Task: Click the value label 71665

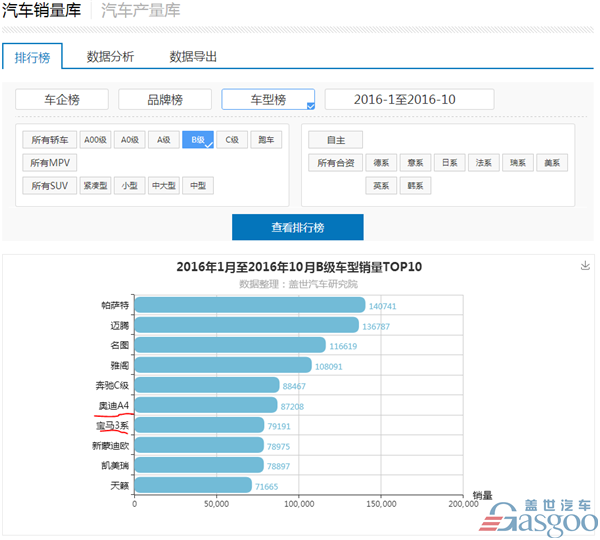Action: [x=266, y=487]
